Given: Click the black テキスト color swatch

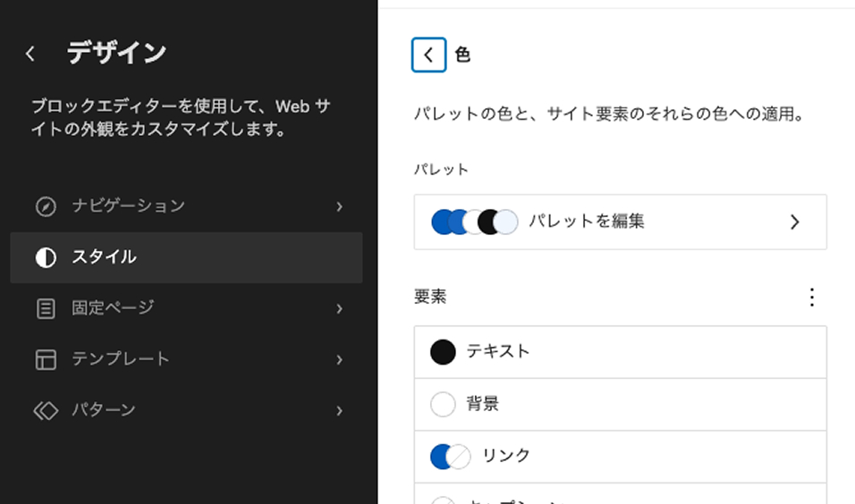Looking at the screenshot, I should pos(443,352).
